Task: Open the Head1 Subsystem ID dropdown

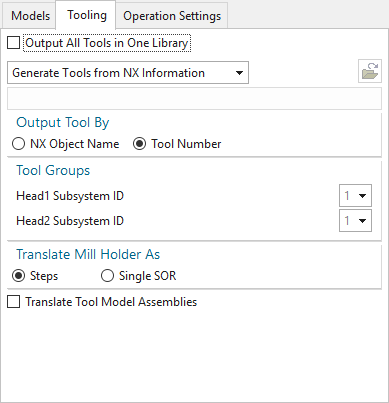Action: [355, 196]
